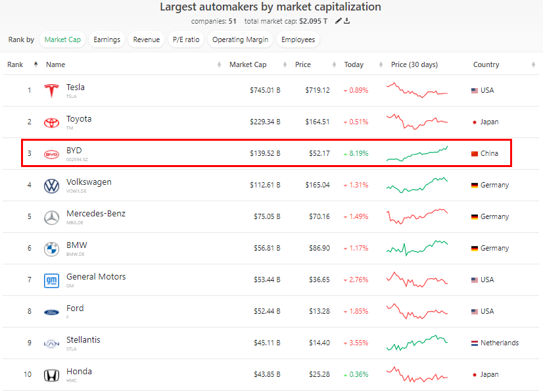Viewport: 543px width, 392px height.
Task: Click the Toyota logo
Action: tap(51, 122)
